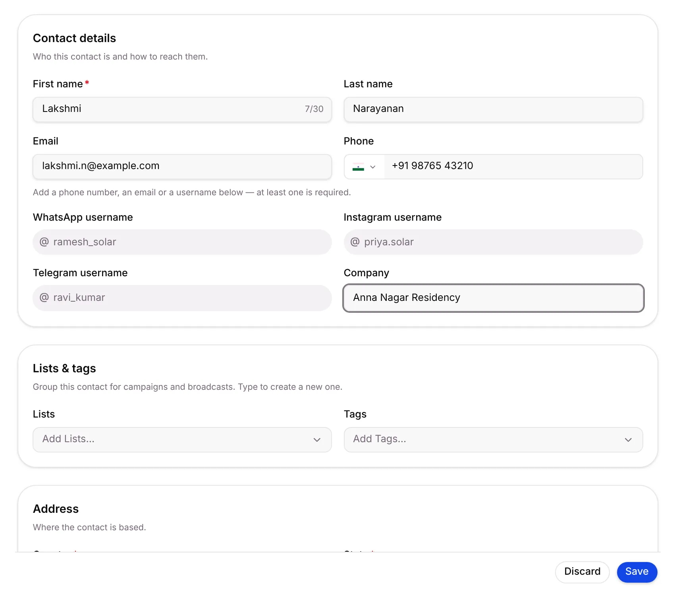
Task: Click the "Contact details" heading
Action: (x=74, y=38)
